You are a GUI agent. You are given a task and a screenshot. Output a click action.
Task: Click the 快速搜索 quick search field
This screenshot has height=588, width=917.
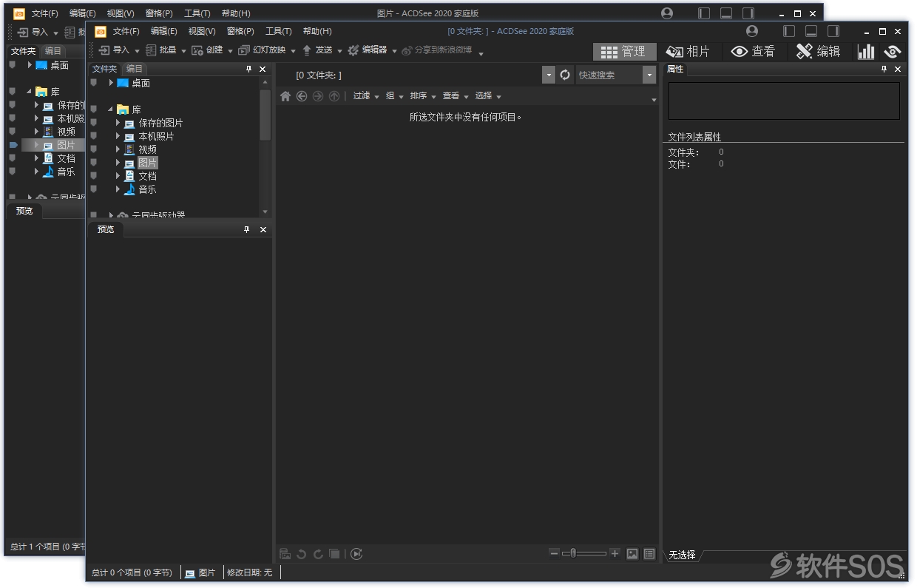click(609, 75)
